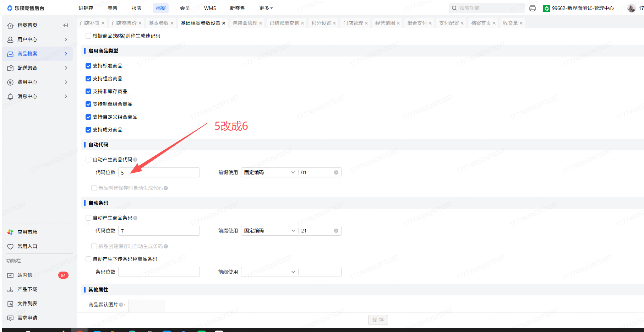Click the 消息中心 bell icon
Viewport: 644px width, 332px height.
coord(10,96)
